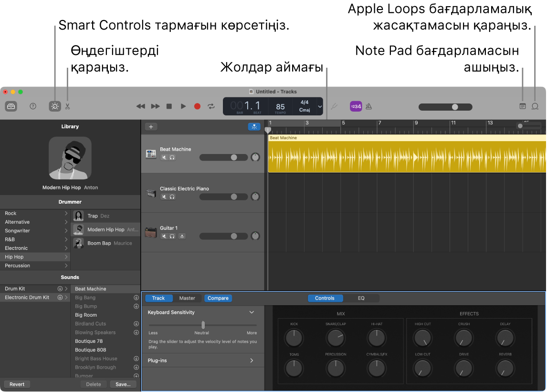Screen dimensions: 547x392
Task: Click the Save button for the patch
Action: pos(123,384)
